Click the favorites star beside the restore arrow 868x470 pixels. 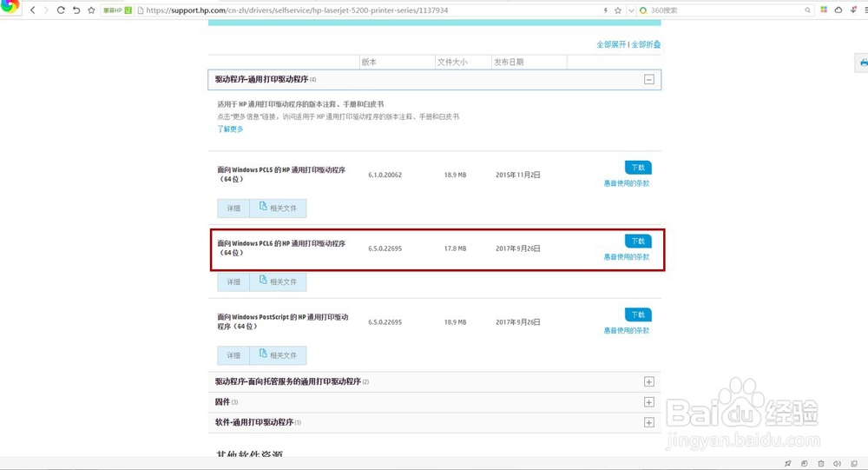pyautogui.click(x=91, y=10)
